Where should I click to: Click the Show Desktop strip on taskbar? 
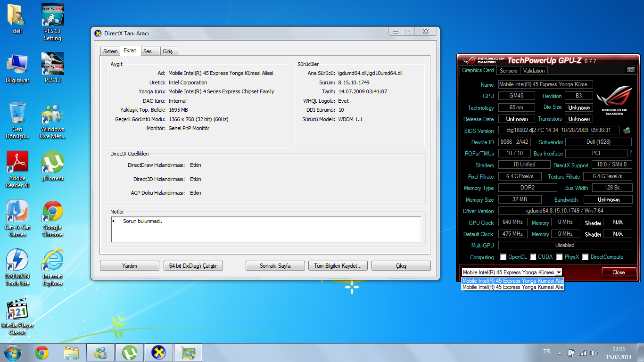(641, 353)
